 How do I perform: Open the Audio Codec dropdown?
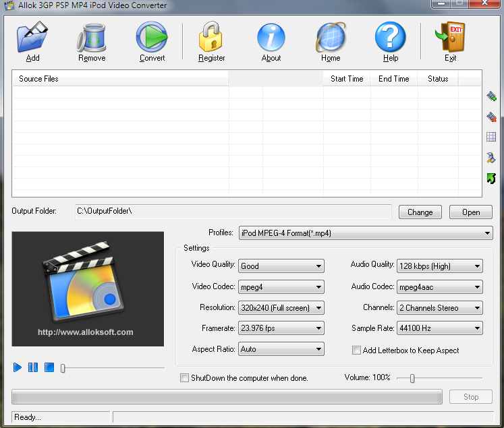click(440, 286)
